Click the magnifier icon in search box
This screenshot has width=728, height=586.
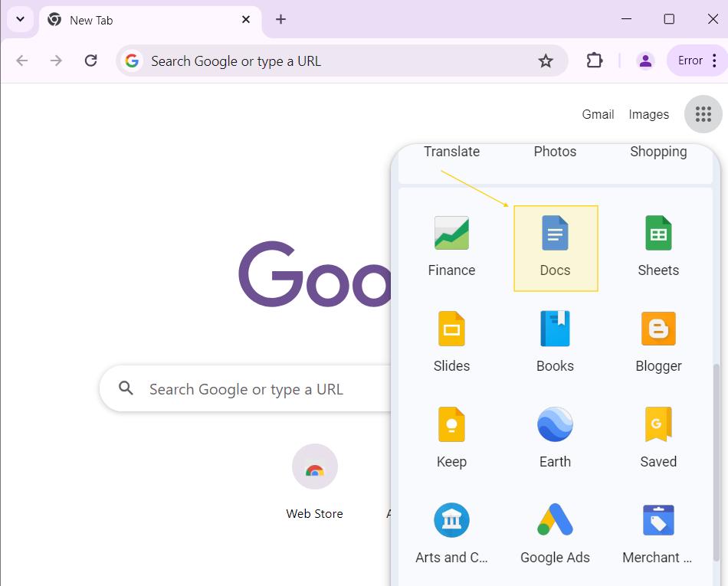click(x=126, y=388)
